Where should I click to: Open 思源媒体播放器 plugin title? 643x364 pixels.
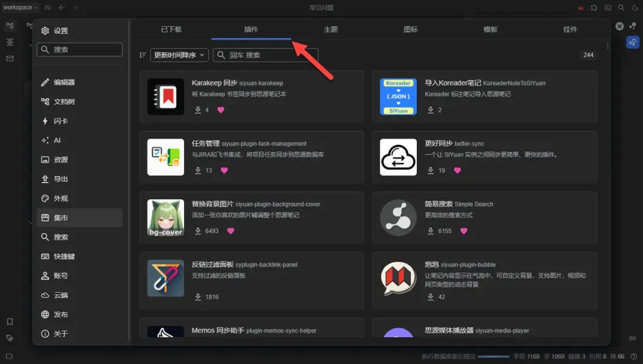coord(449,331)
